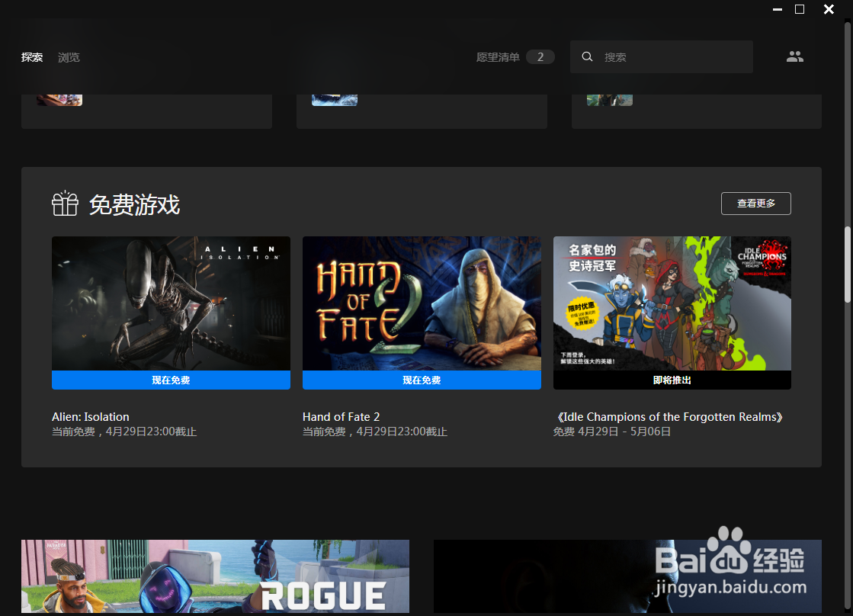853x616 pixels.
Task: Click the search magnifier icon
Action: 587,56
